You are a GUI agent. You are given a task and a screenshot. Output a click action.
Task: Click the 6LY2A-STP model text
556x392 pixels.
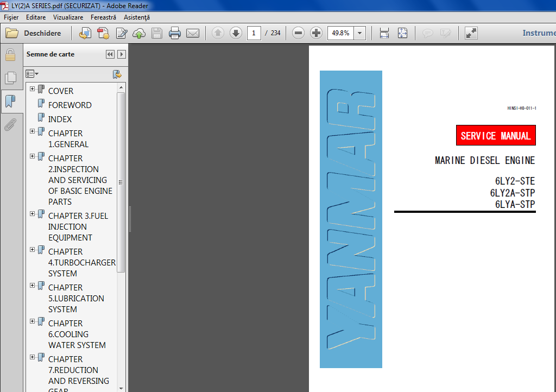(513, 193)
